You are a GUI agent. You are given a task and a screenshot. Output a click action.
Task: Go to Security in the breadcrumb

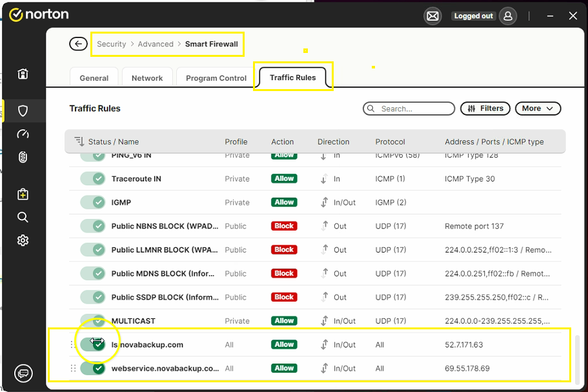tap(112, 44)
